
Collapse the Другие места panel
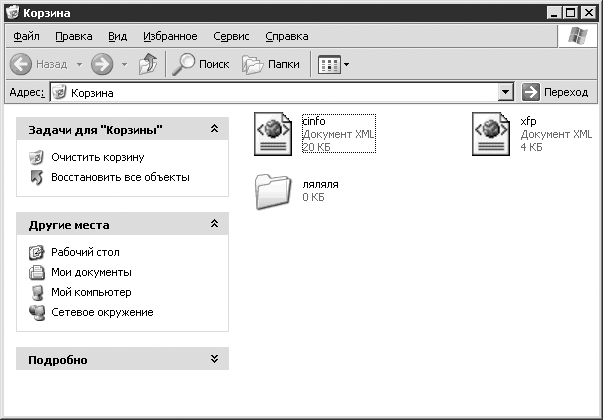click(214, 225)
